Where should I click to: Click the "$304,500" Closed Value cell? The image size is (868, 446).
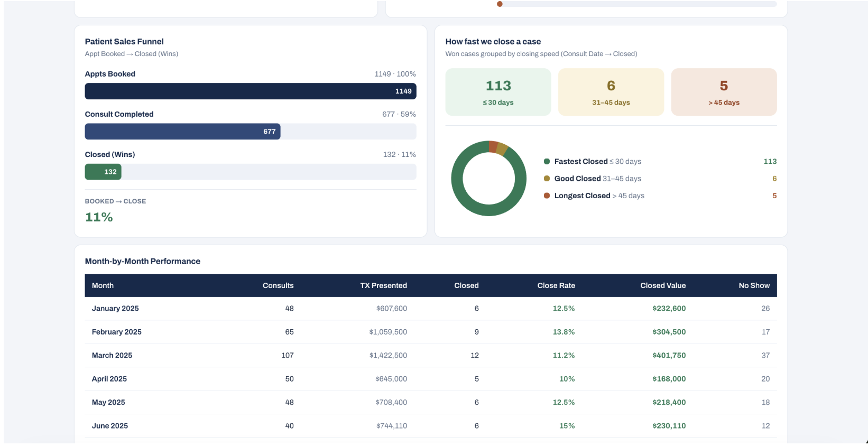(669, 332)
